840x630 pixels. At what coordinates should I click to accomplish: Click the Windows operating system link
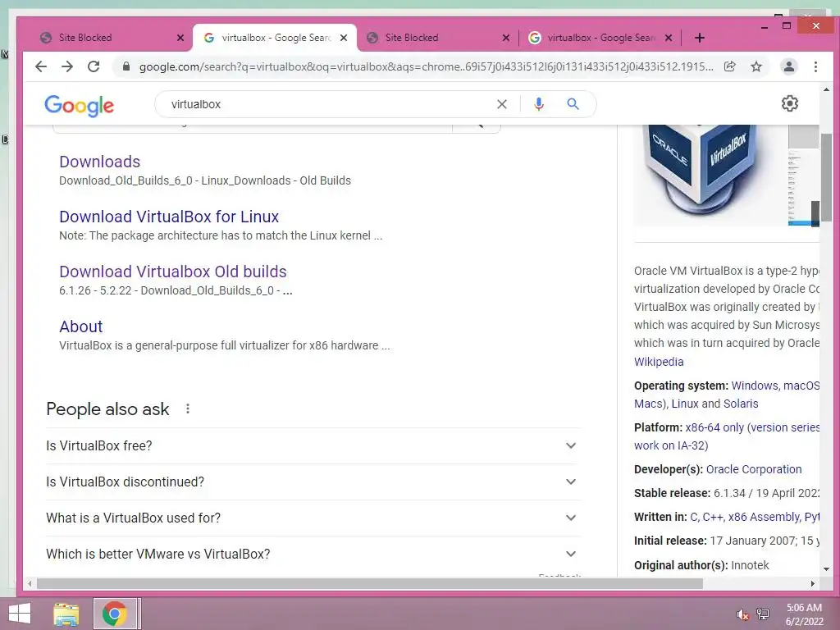point(755,386)
